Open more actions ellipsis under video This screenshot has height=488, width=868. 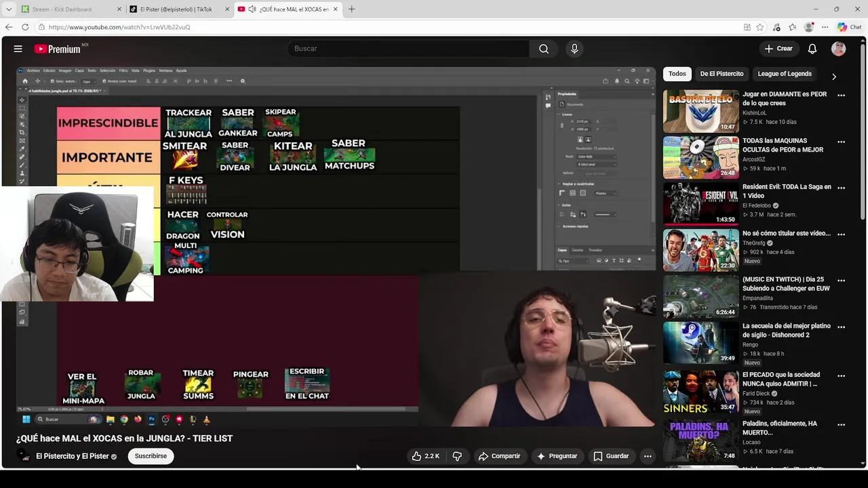[648, 456]
